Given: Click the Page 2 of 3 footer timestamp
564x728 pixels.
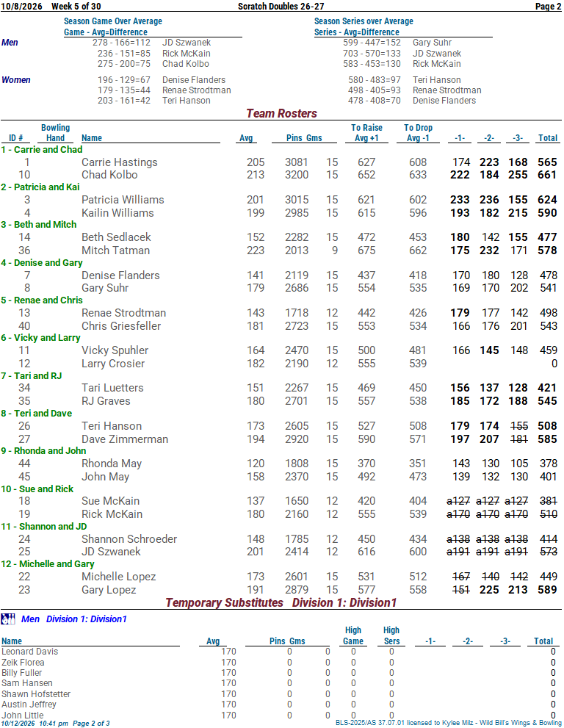Looking at the screenshot, I should (55, 724).
